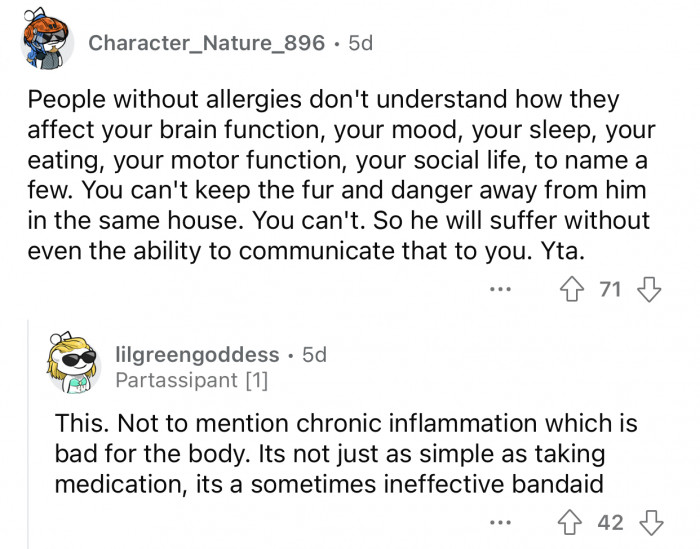Open lilgreengoddess's sunglasses avatar
The image size is (700, 549).
click(x=73, y=364)
